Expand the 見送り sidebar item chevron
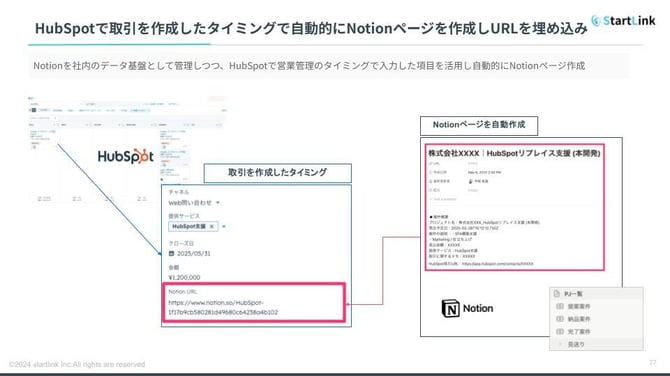This screenshot has width=670, height=376. pyautogui.click(x=560, y=344)
